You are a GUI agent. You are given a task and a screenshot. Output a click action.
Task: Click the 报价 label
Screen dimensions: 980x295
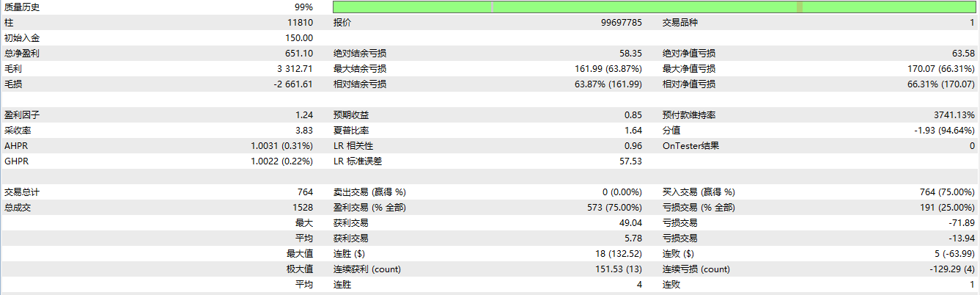tap(342, 23)
